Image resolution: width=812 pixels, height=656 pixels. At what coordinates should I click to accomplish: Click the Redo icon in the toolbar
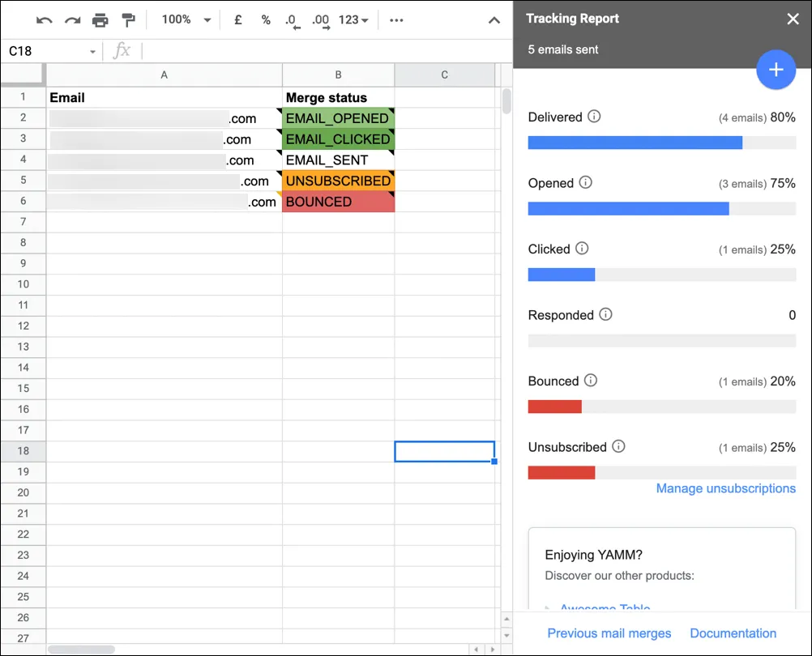point(72,20)
